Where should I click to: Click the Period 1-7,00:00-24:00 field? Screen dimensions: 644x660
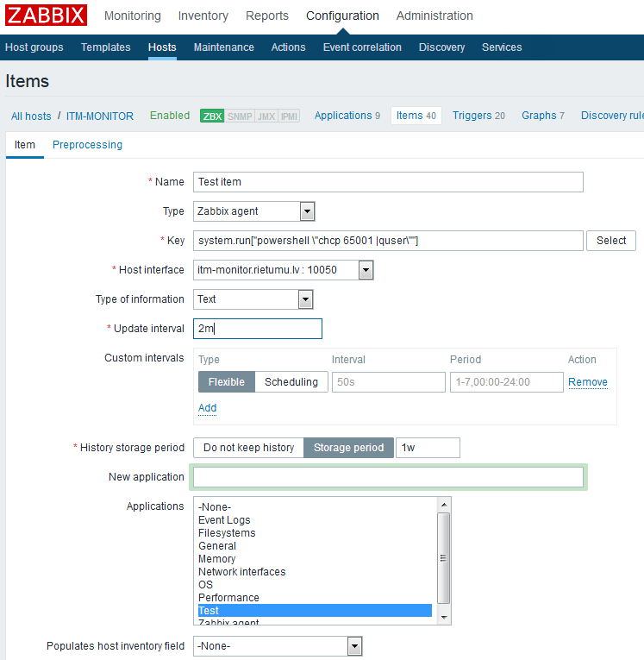506,382
